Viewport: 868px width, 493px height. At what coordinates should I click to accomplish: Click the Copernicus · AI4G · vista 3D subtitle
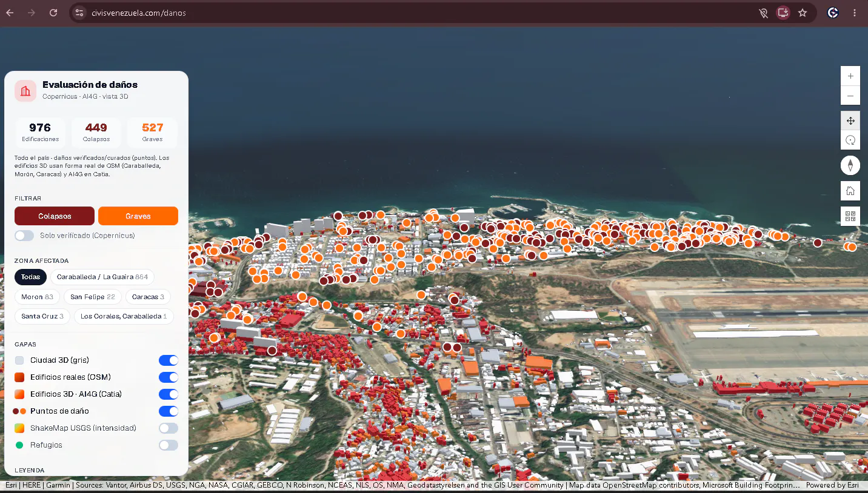tap(85, 97)
